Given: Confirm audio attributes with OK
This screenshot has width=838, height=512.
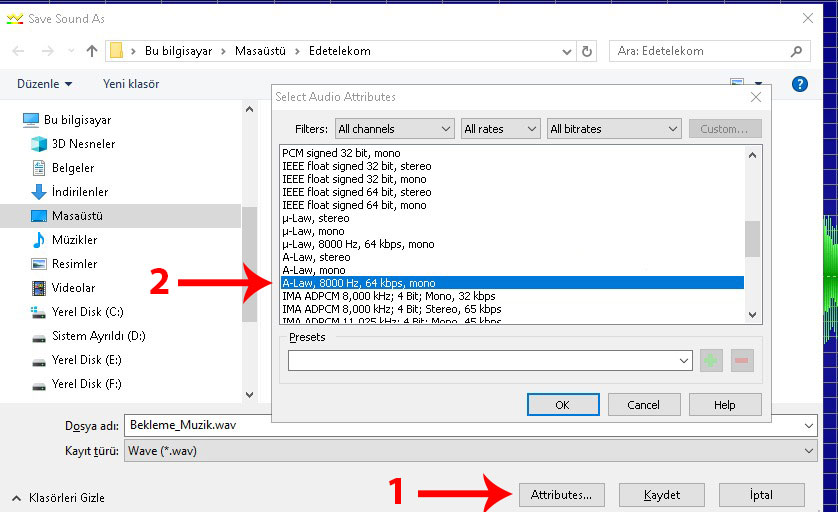Looking at the screenshot, I should coord(563,405).
